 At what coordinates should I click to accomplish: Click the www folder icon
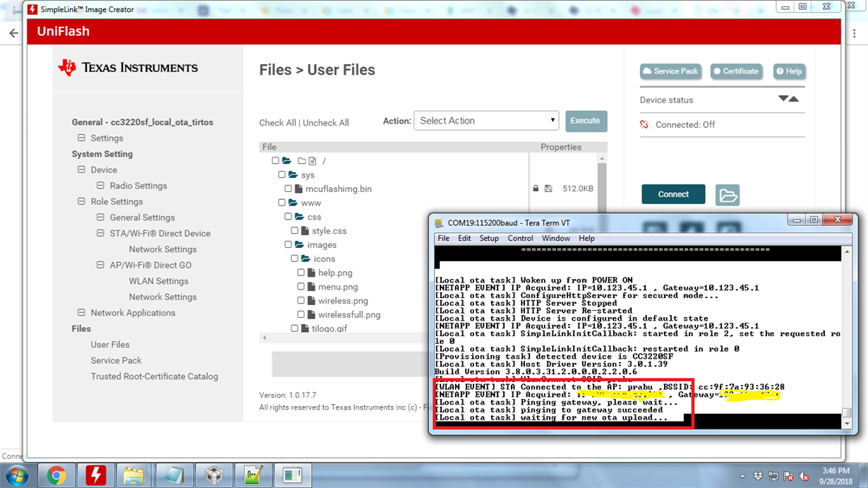(293, 203)
